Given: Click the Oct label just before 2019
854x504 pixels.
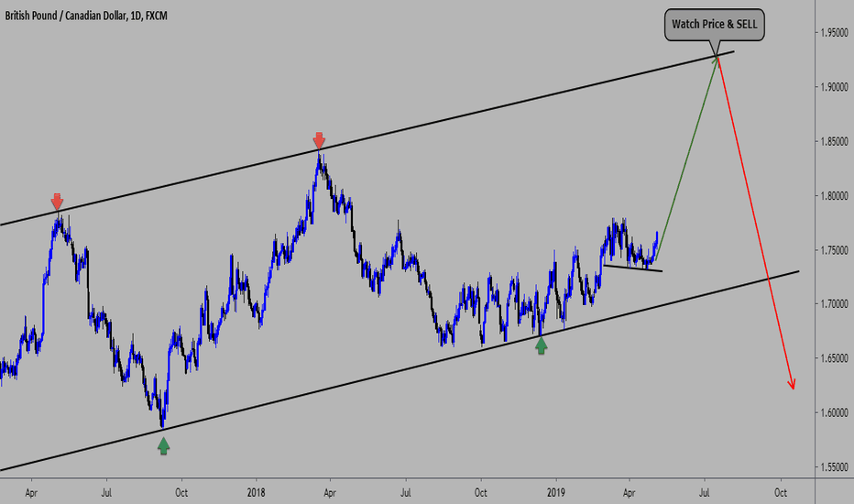Looking at the screenshot, I should point(480,493).
